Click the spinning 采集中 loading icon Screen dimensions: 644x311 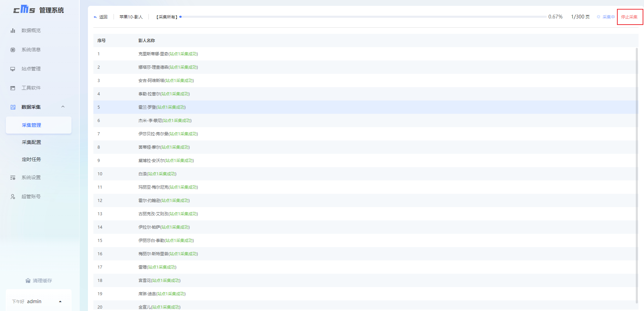(x=599, y=17)
